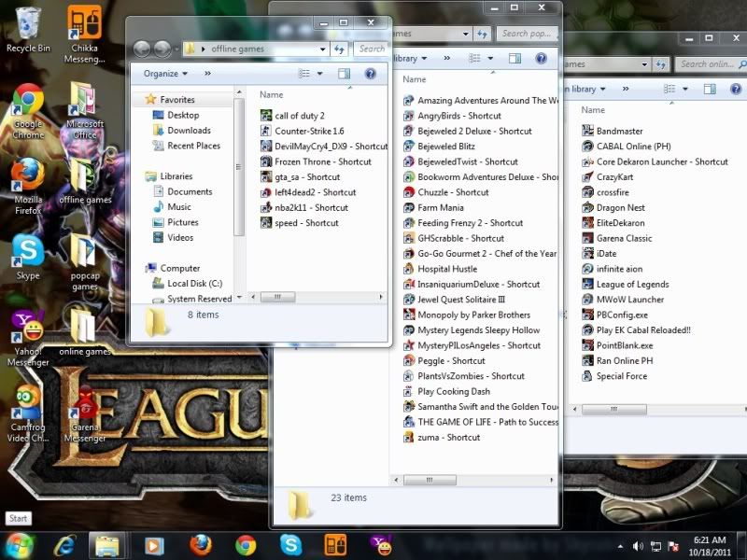This screenshot has height=560, width=747.
Task: Click Name column header in offline games window
Action: coord(271,95)
